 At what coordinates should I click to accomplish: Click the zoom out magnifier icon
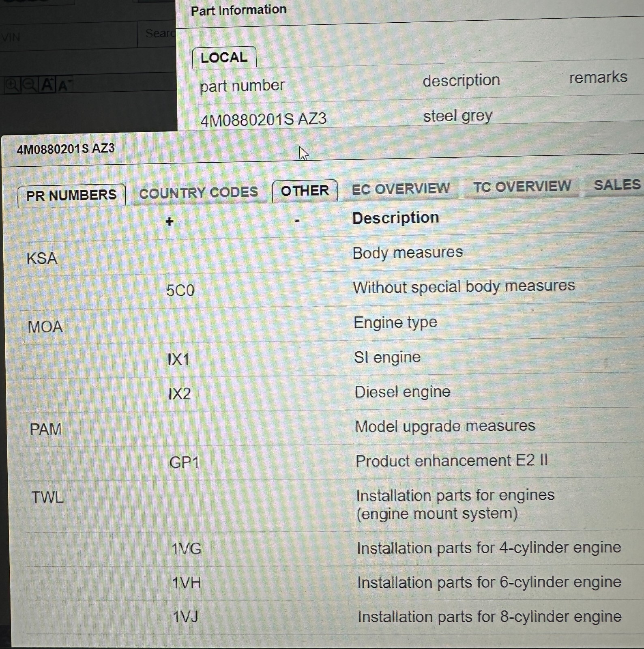[x=29, y=85]
